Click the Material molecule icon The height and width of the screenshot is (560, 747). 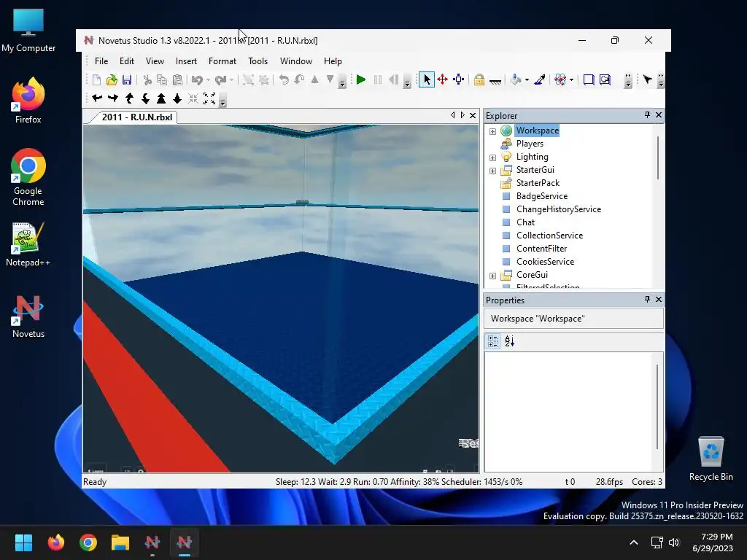click(560, 79)
